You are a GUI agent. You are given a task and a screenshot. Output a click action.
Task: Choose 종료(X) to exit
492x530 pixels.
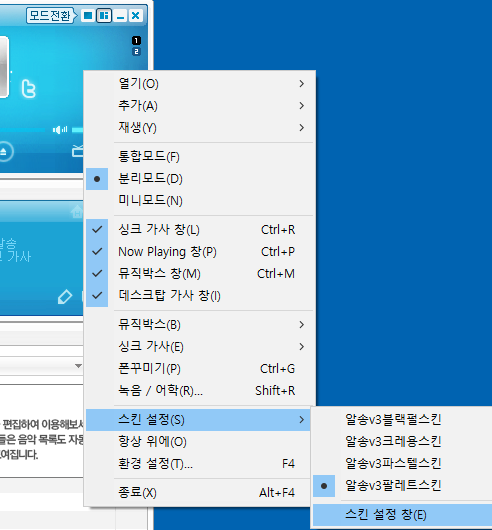198,492
